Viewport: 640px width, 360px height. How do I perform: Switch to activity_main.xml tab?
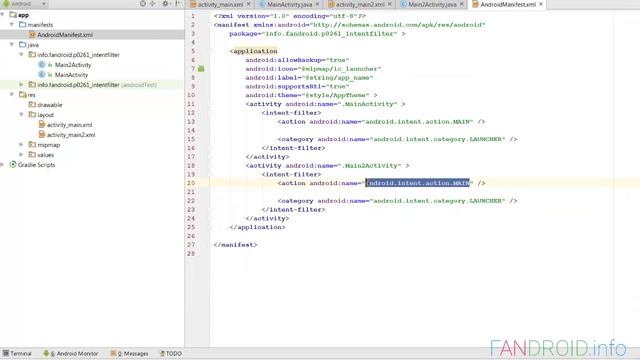220,4
